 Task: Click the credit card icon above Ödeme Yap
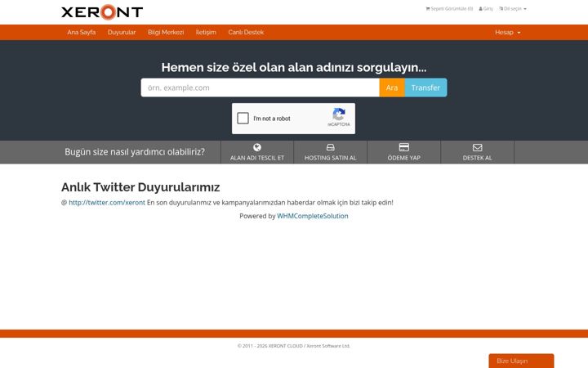(404, 147)
